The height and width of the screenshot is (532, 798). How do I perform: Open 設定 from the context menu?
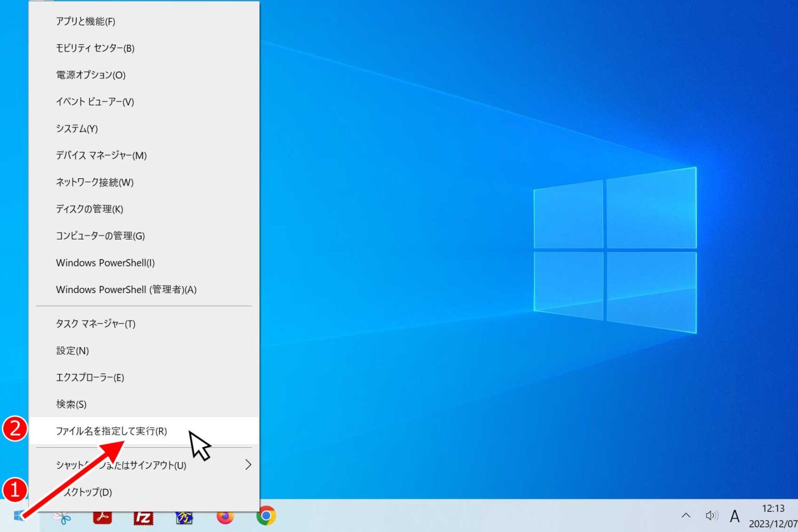[x=72, y=351]
